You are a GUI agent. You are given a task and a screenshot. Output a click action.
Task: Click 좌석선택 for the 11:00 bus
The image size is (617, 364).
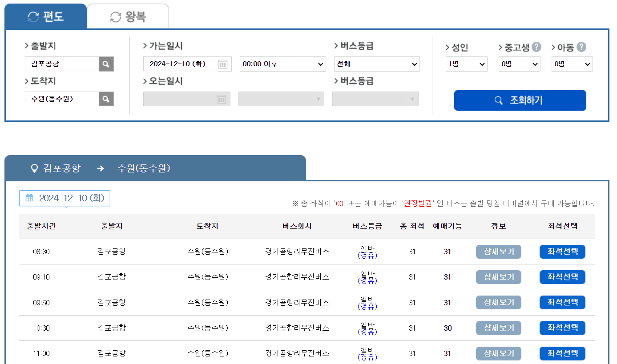[562, 353]
